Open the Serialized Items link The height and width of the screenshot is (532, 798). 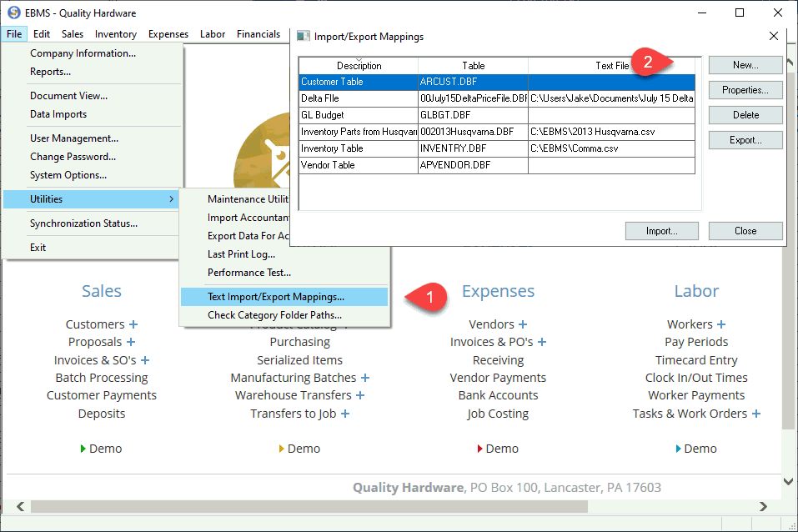(x=299, y=360)
